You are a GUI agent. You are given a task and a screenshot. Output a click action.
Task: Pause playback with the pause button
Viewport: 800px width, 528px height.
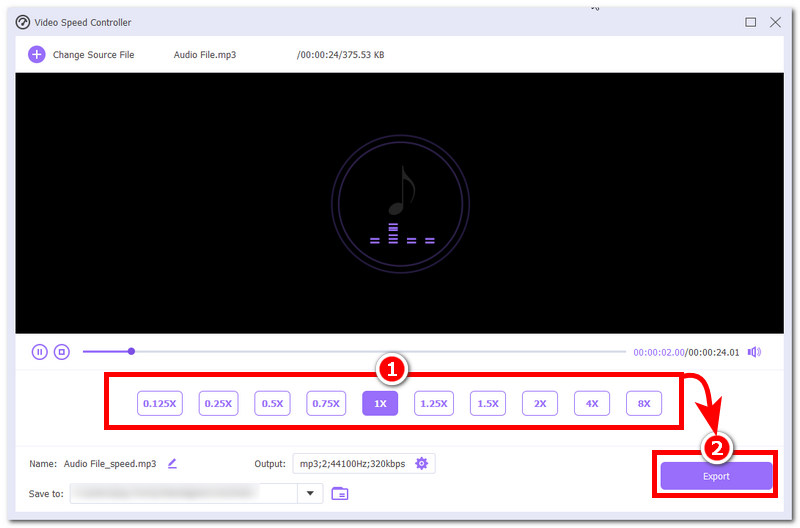click(x=39, y=352)
